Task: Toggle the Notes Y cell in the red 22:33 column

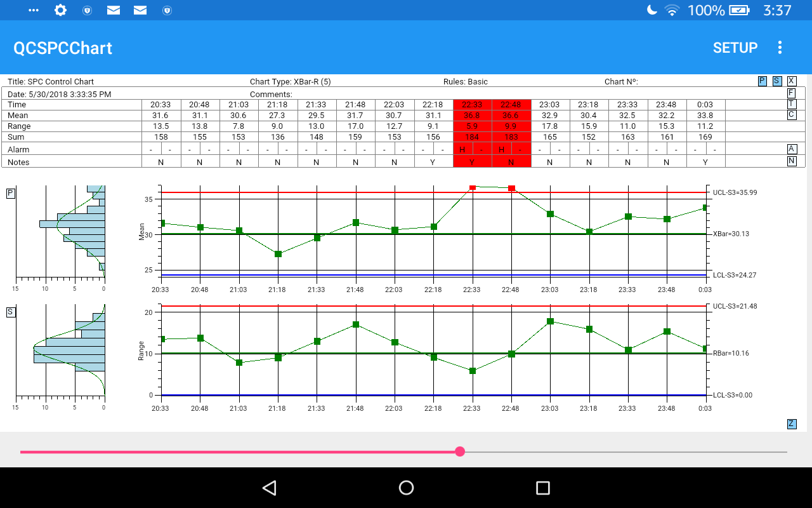Action: click(x=472, y=162)
